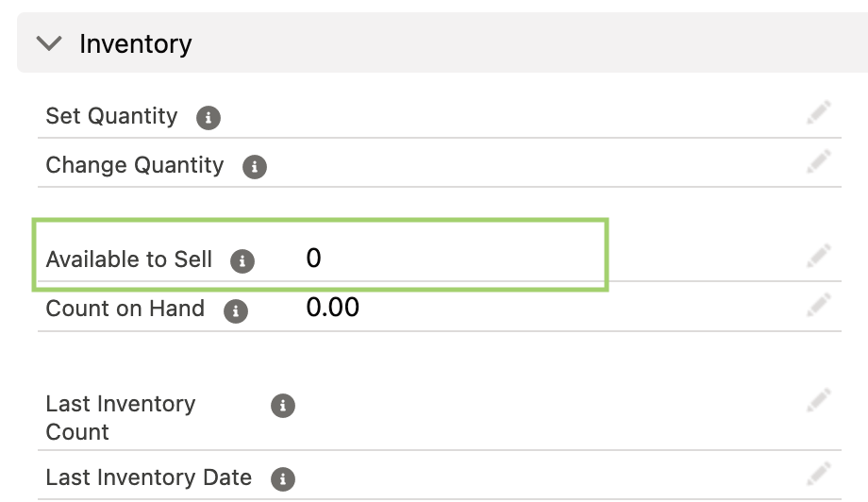
Task: Select the Count on Hand value 0.00
Action: pos(333,308)
